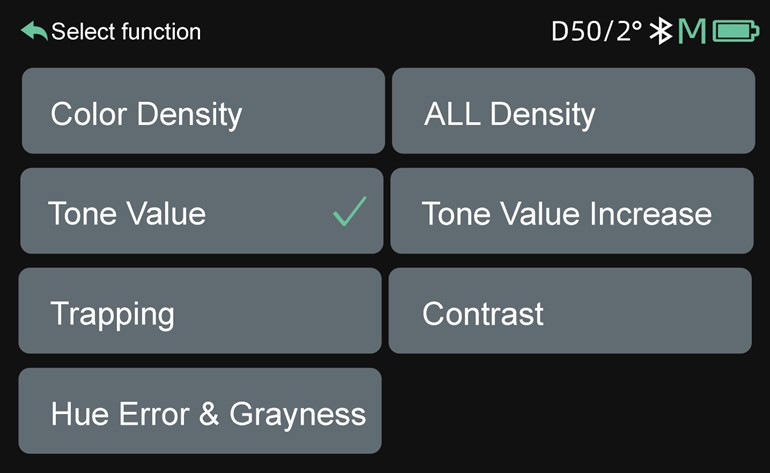Select the Color Density function
Viewport: 770px width, 473px height.
click(x=203, y=111)
